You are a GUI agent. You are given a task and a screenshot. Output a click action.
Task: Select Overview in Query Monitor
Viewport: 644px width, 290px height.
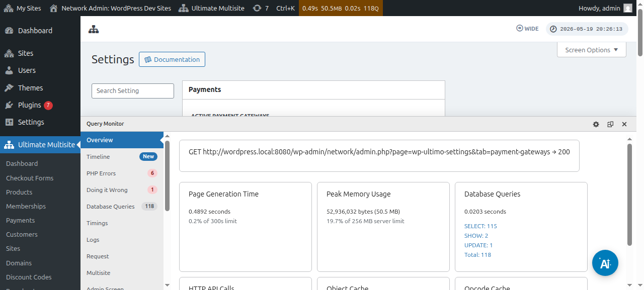tap(122, 140)
